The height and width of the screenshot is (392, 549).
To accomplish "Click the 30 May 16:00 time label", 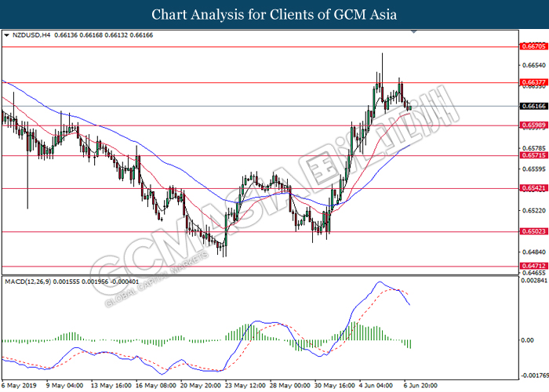I will [x=335, y=386].
